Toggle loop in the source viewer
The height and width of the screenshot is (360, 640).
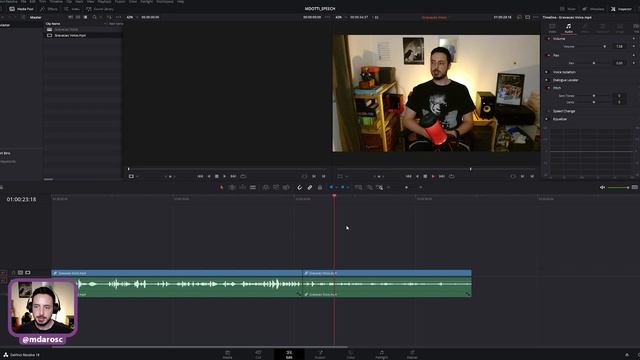(x=243, y=176)
